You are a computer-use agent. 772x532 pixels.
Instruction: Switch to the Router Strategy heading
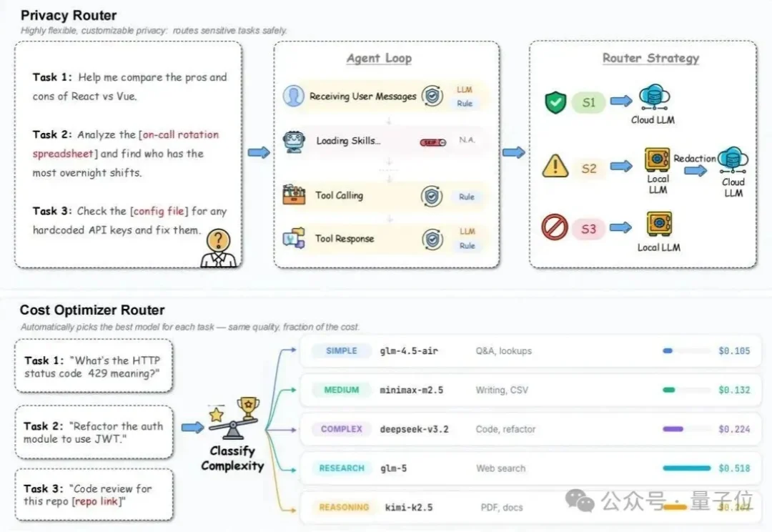[650, 59]
